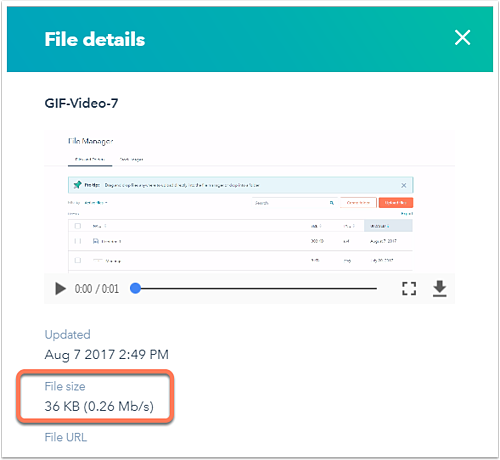Click the orange filled upload button
Viewport: 500px width, 460px height.
point(396,203)
